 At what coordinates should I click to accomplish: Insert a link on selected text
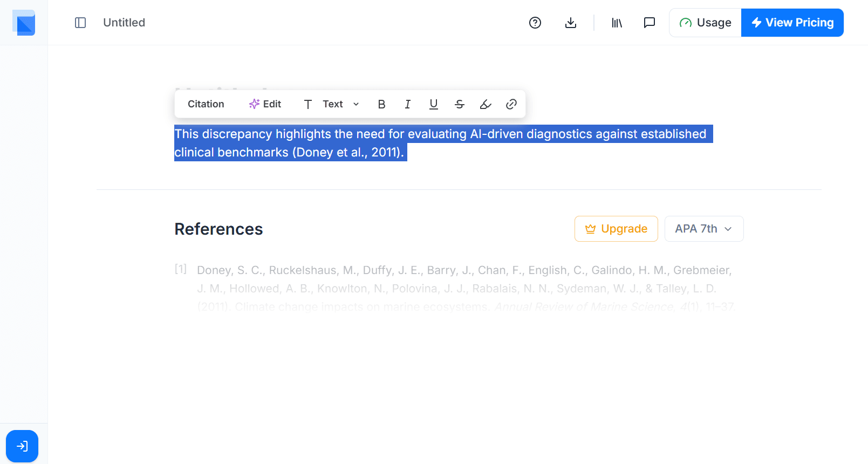(x=511, y=104)
